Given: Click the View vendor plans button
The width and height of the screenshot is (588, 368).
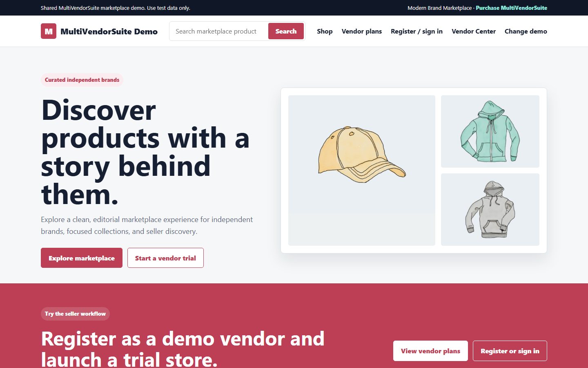Looking at the screenshot, I should (x=430, y=351).
